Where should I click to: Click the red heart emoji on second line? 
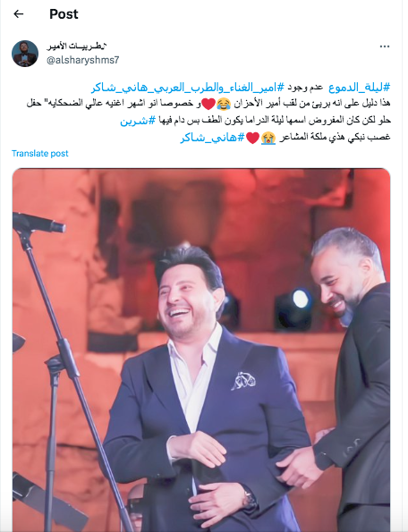click(x=208, y=104)
